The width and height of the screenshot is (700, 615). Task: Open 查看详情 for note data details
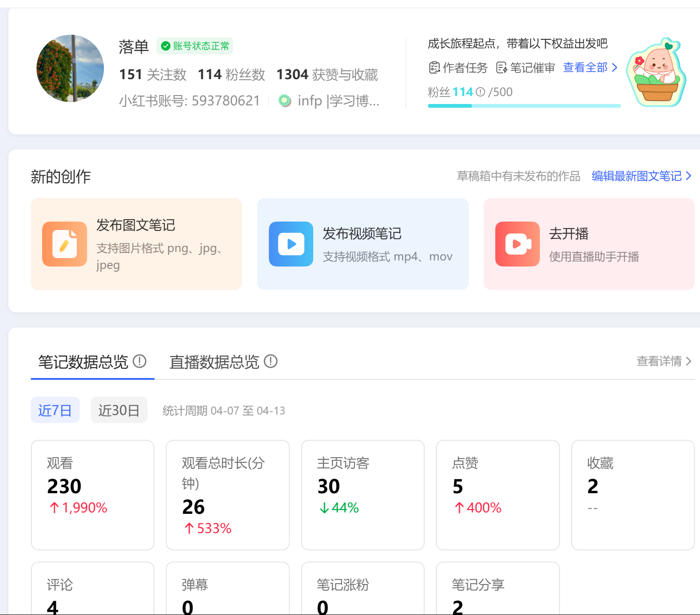tap(659, 361)
